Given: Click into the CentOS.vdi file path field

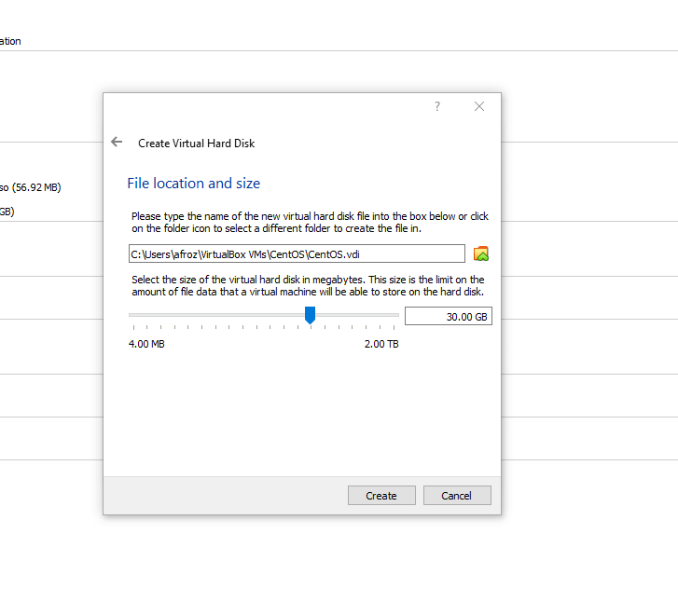Looking at the screenshot, I should click(297, 253).
